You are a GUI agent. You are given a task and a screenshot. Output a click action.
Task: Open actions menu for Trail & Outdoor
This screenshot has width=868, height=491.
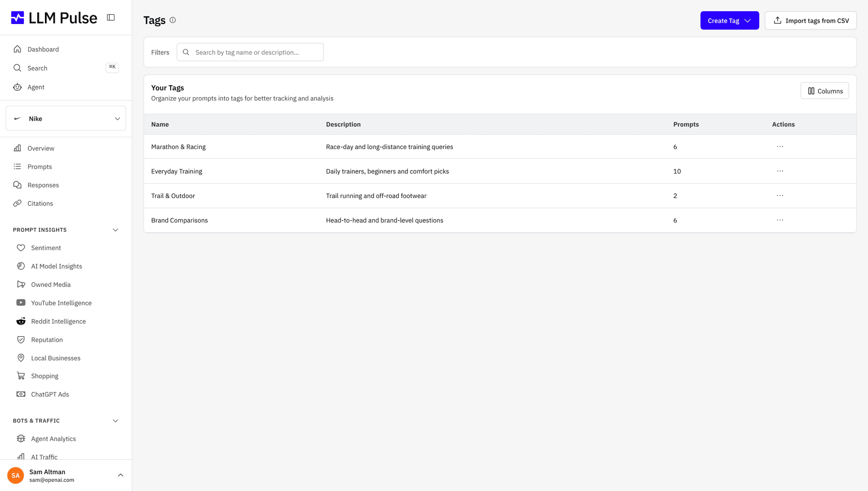pos(780,195)
